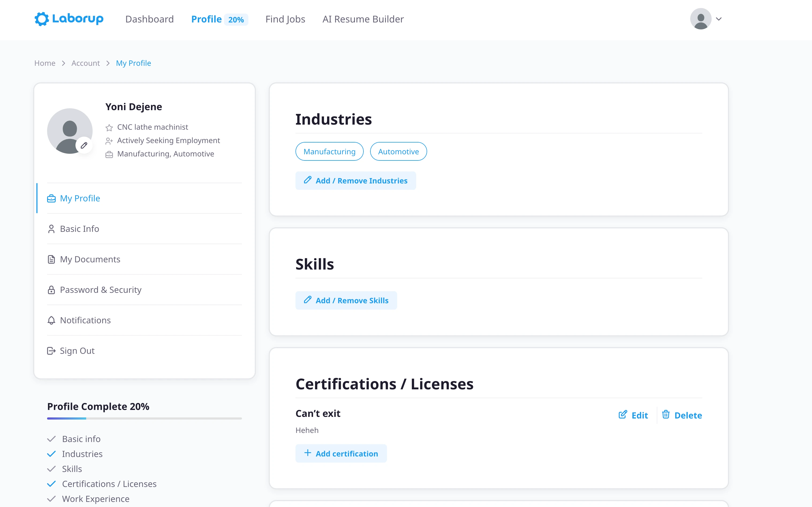Click the Industries checkmark icon
The width and height of the screenshot is (812, 507).
click(x=51, y=454)
